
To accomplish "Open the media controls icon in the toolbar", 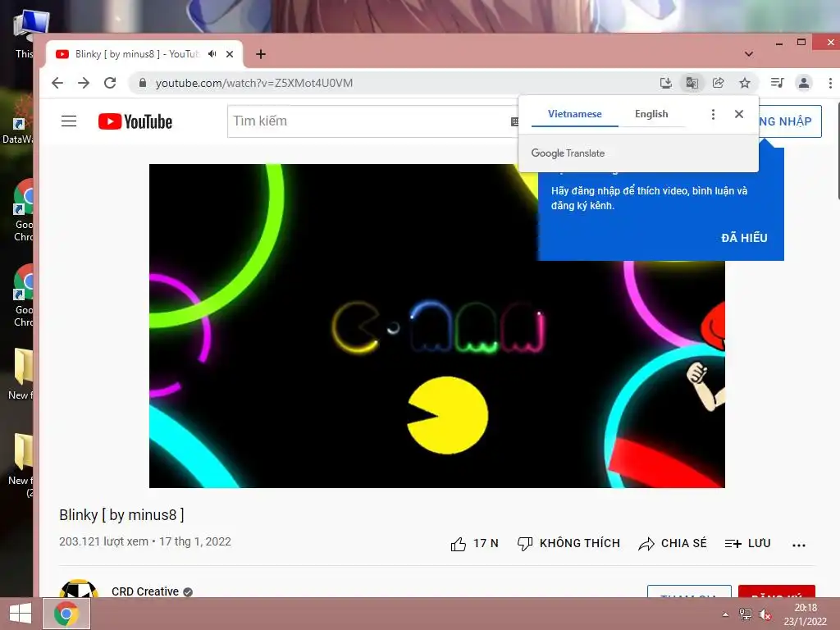I will (778, 83).
